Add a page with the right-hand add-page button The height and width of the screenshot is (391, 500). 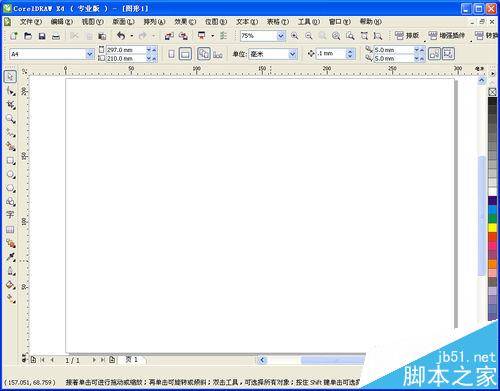point(112,360)
